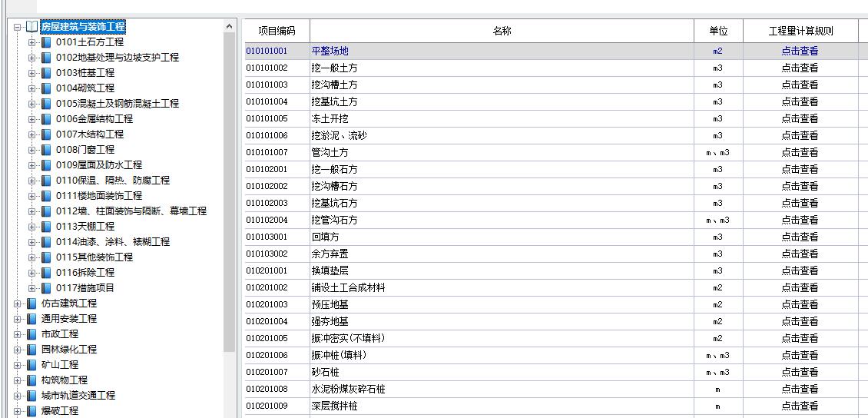Click the book icon beside 0104砌筑工程
This screenshot has height=418, width=868.
click(x=46, y=88)
